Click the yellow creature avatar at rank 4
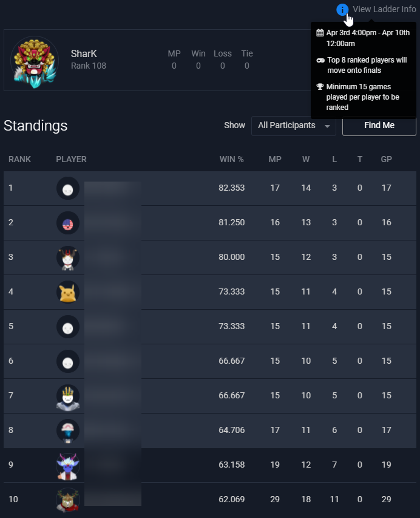 click(68, 292)
